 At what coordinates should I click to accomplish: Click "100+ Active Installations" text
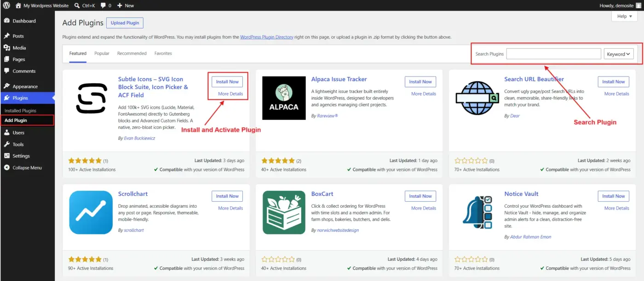click(92, 170)
